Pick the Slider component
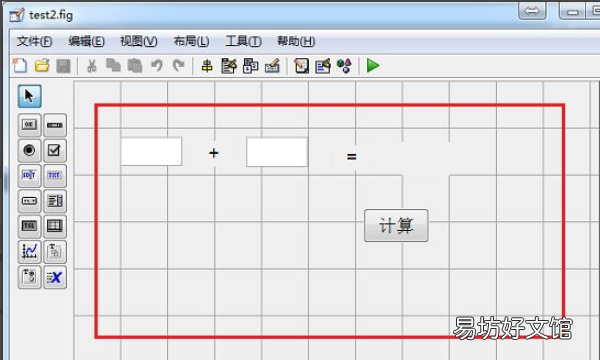 55,125
